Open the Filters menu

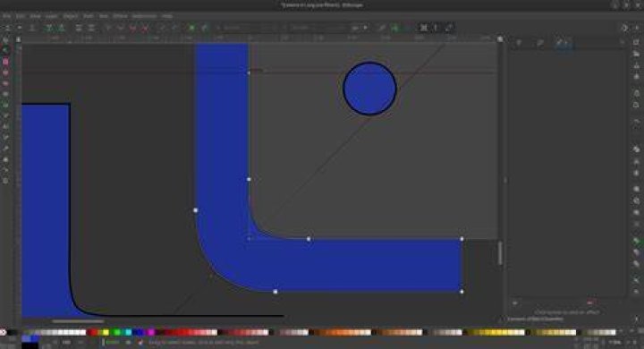tap(121, 15)
